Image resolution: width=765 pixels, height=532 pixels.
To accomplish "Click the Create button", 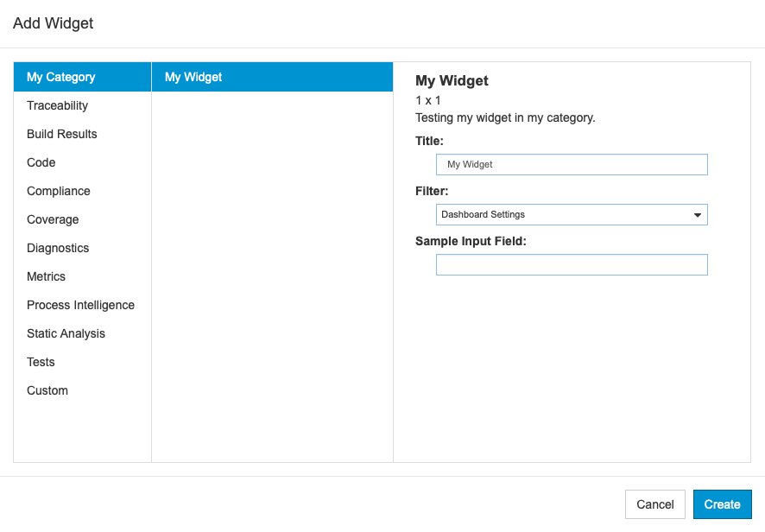I will (x=722, y=504).
